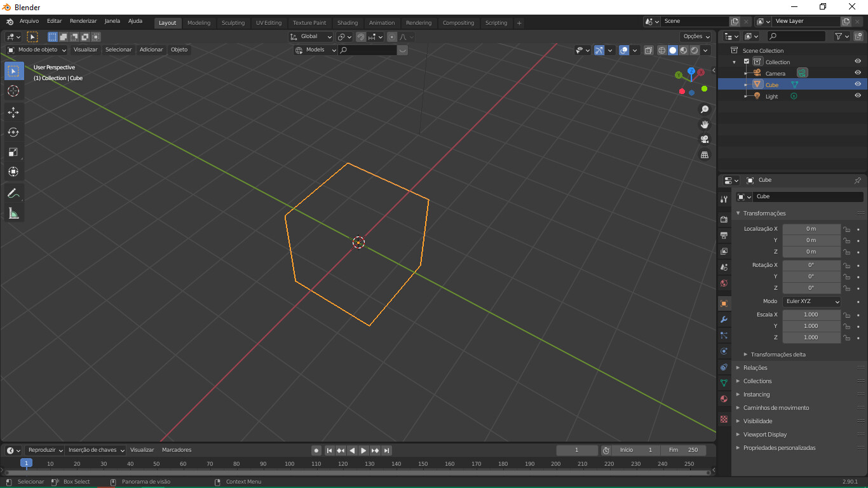Viewport: 868px width, 488px height.
Task: Select the Annotate tool
Action: (13, 193)
